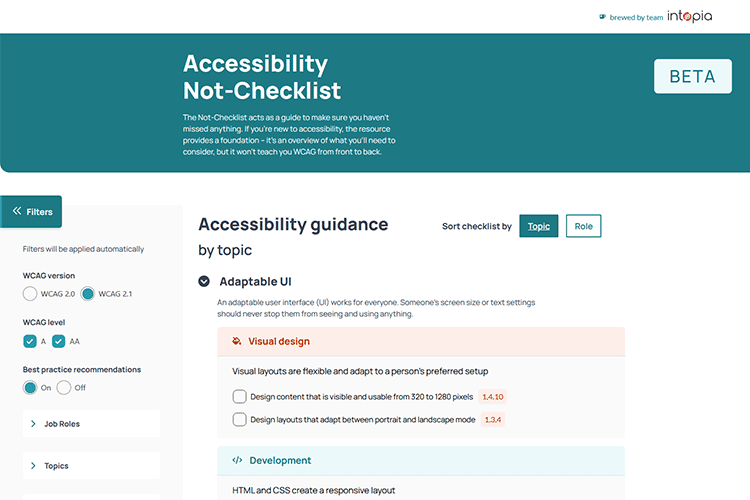Click the BETA badge

pos(692,76)
